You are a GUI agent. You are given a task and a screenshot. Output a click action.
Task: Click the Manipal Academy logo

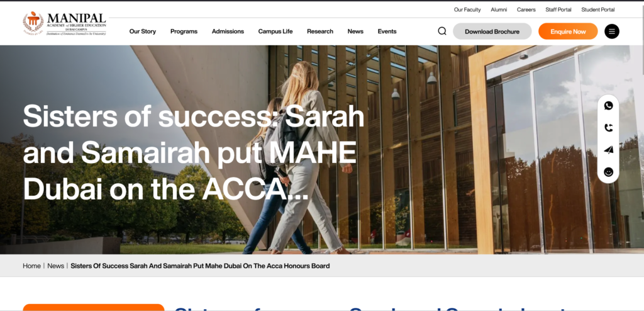65,24
